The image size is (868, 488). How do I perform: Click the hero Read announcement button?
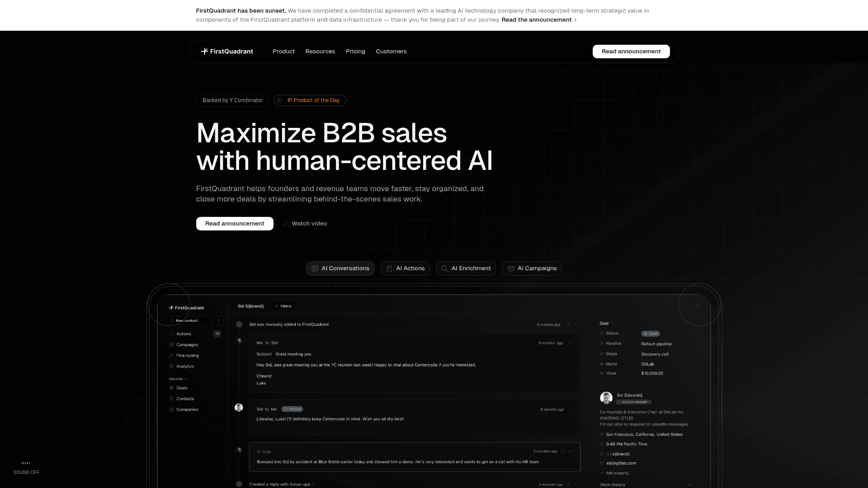[235, 224]
